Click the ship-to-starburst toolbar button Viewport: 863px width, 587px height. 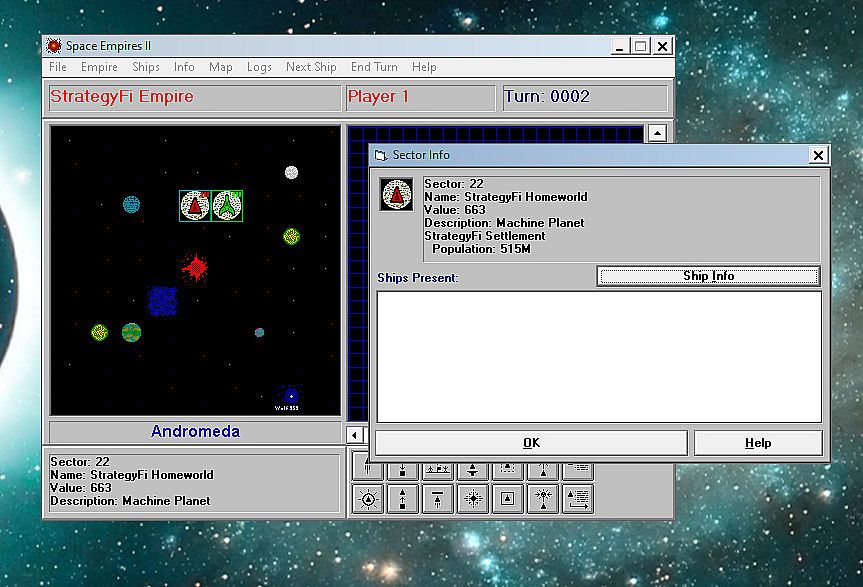543,499
